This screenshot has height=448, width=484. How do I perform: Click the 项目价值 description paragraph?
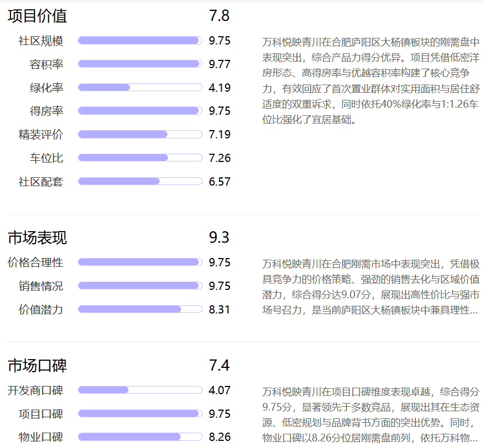coord(371,81)
